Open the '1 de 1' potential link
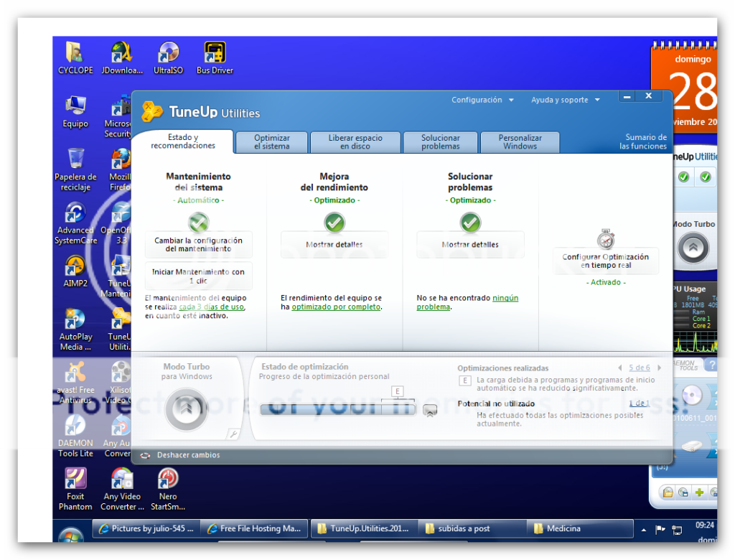Image resolution: width=735 pixels, height=560 pixels. tap(639, 403)
